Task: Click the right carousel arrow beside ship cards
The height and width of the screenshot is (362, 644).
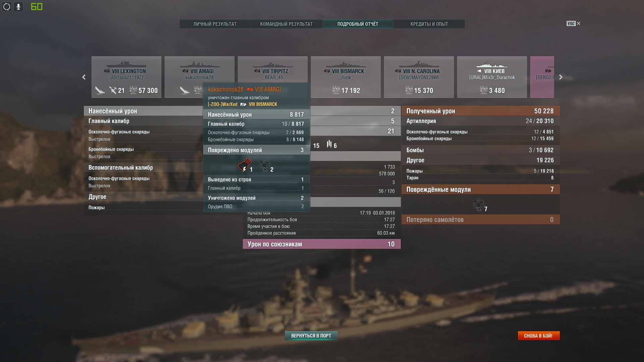Action: (x=560, y=77)
